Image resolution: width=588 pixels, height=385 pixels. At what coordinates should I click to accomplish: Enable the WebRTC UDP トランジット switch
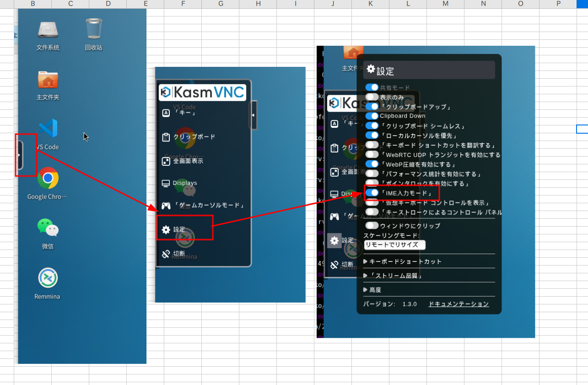372,154
